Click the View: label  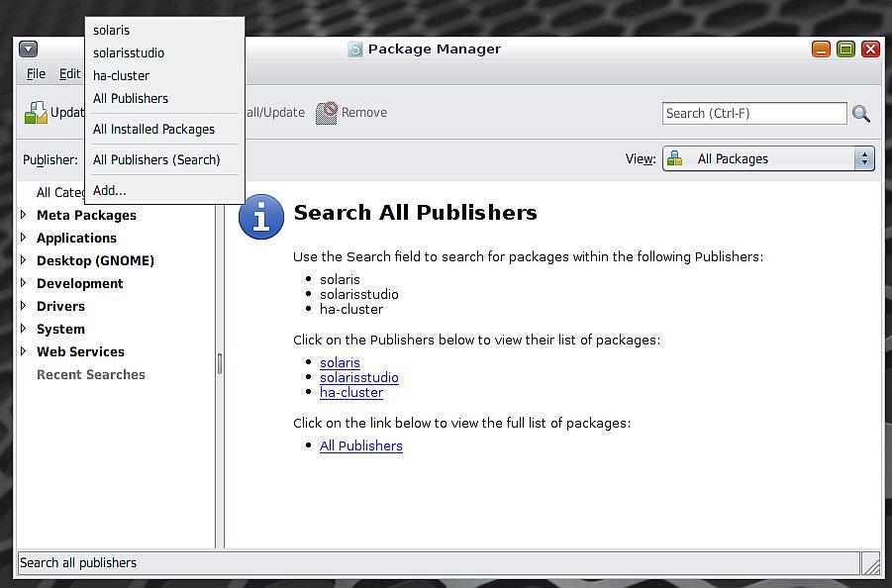(641, 158)
